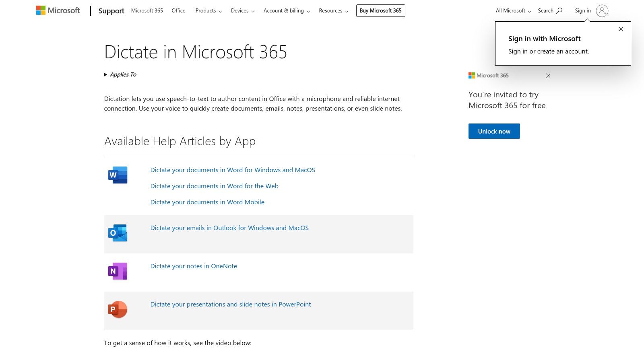Screen dimensions: 644x362
Task: Click 'You're invited to try Microsoft 365' text
Action: point(507,100)
